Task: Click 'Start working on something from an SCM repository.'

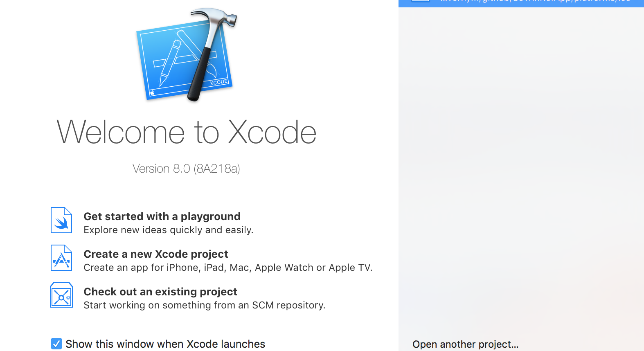Action: 205,305
